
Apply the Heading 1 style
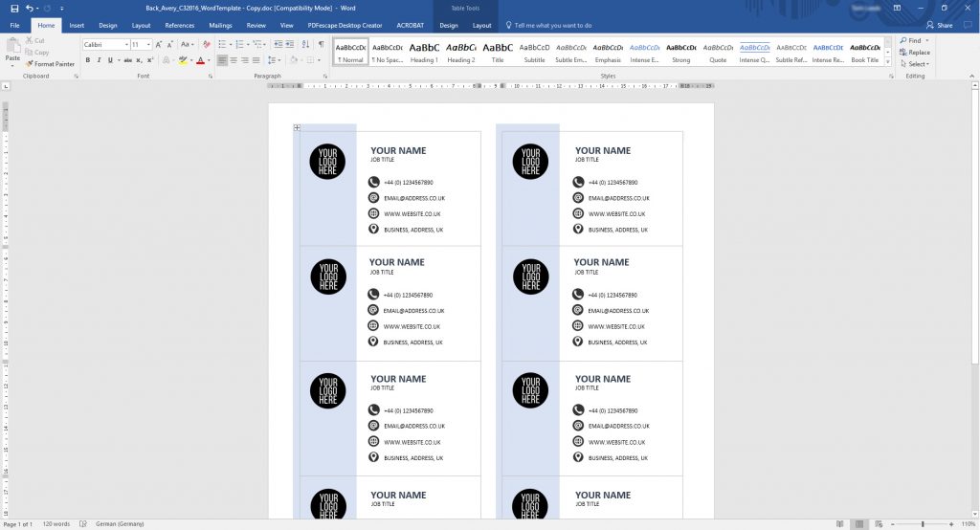424,53
